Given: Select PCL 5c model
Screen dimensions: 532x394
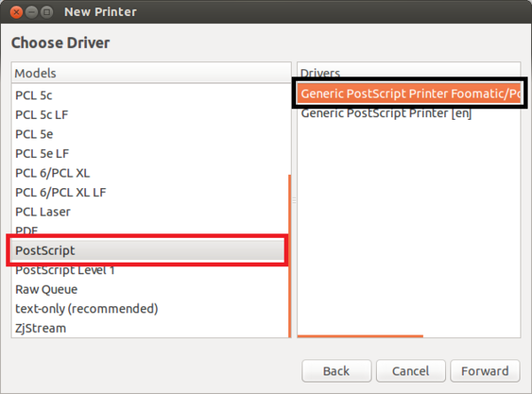Looking at the screenshot, I should [150, 96].
